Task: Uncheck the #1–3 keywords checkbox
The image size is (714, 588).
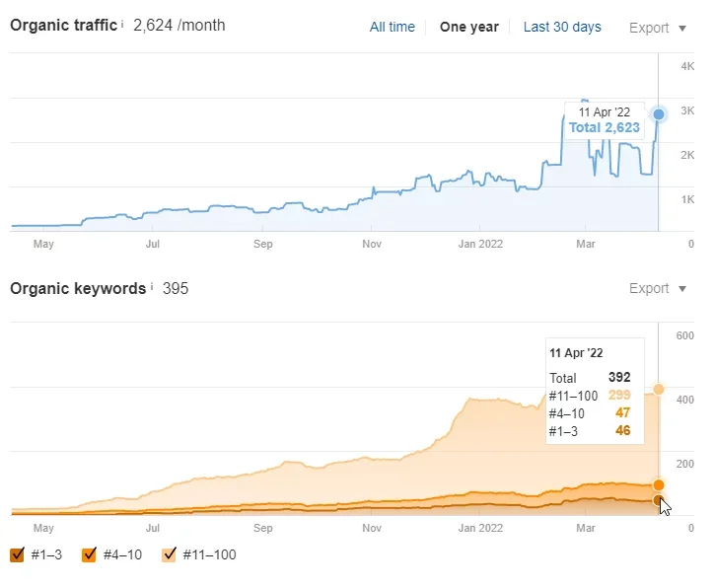Action: click(x=17, y=554)
